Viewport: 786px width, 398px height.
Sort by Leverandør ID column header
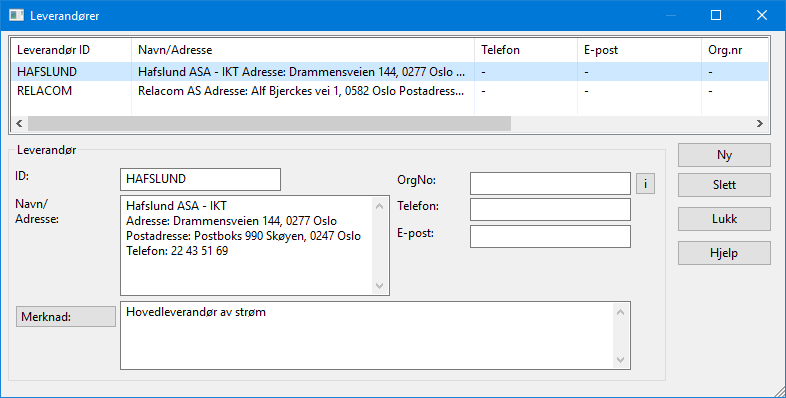pos(71,50)
